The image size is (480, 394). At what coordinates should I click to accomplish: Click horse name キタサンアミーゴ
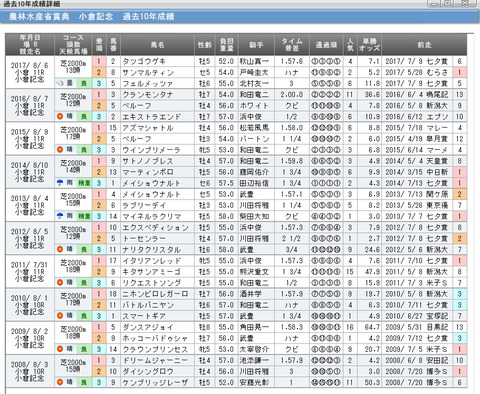point(152,272)
